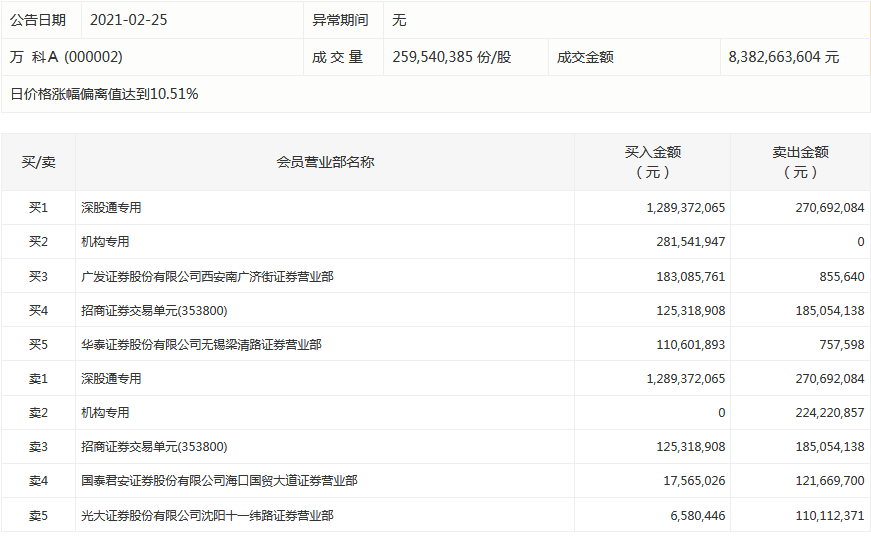Open 国泰君安海口国贸大道证券营业部 entry

[x=219, y=481]
